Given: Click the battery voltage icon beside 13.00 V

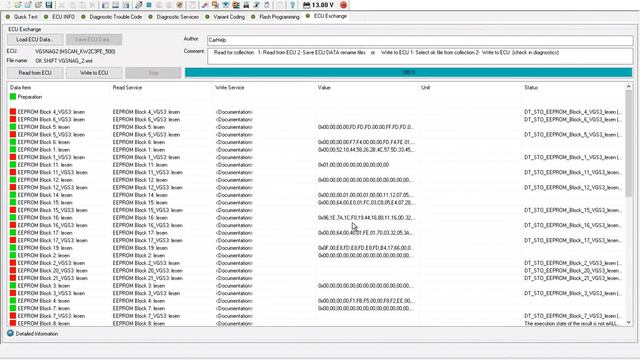Looking at the screenshot, I should coord(307,5).
